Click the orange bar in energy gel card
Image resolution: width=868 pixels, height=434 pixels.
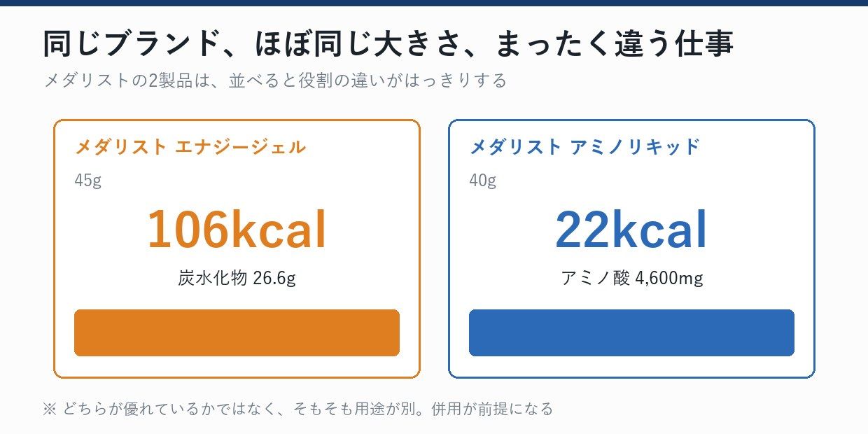click(237, 332)
